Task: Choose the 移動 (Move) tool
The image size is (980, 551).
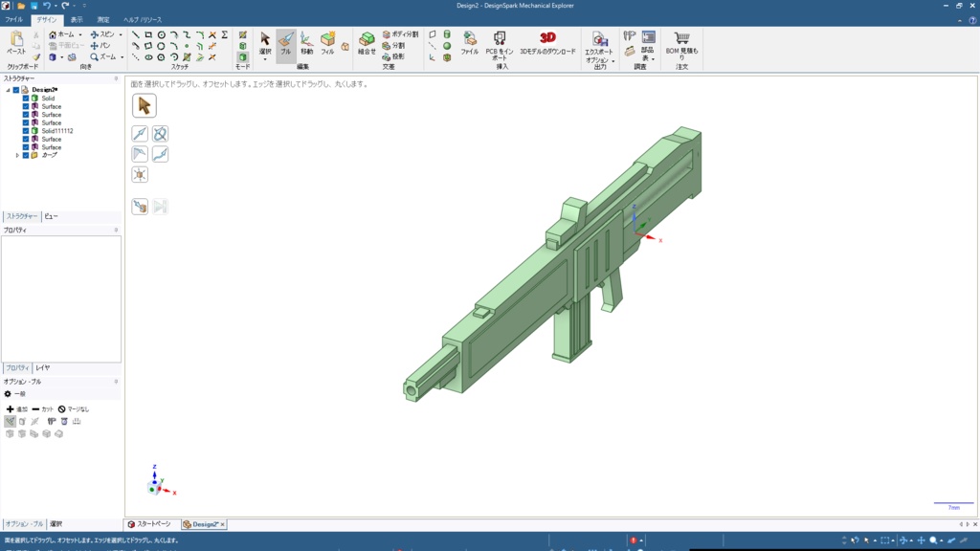Action: pyautogui.click(x=306, y=44)
